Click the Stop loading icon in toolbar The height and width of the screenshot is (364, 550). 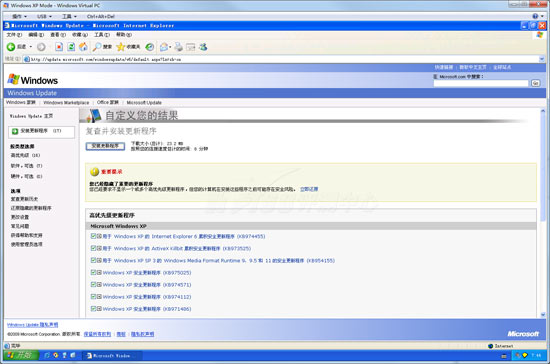point(59,47)
